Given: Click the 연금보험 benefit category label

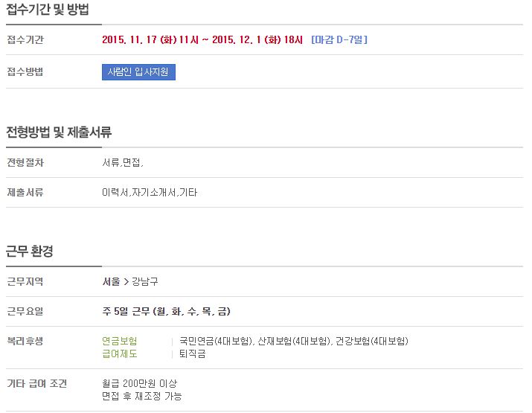Looking at the screenshot, I should point(120,341).
